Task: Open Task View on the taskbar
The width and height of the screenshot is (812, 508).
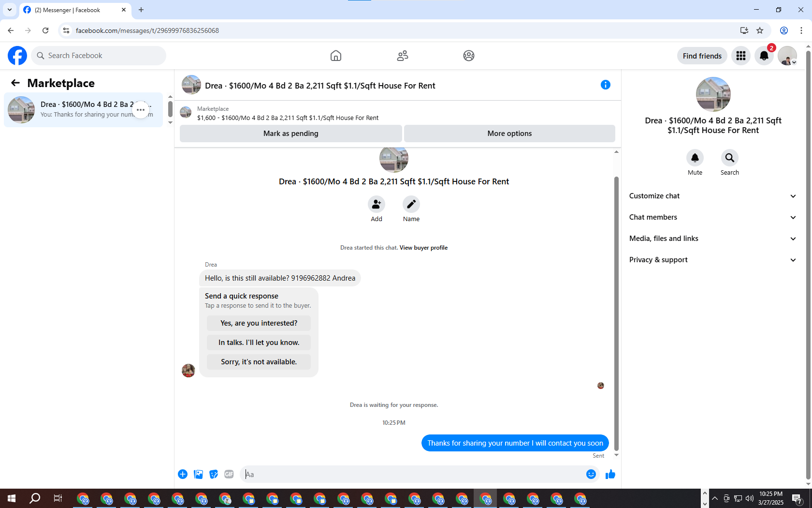Action: [58, 498]
